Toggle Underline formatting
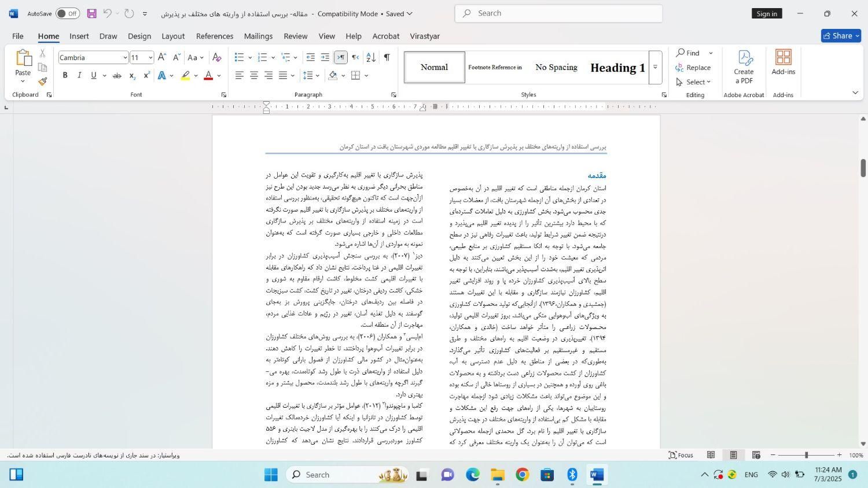 click(94, 76)
